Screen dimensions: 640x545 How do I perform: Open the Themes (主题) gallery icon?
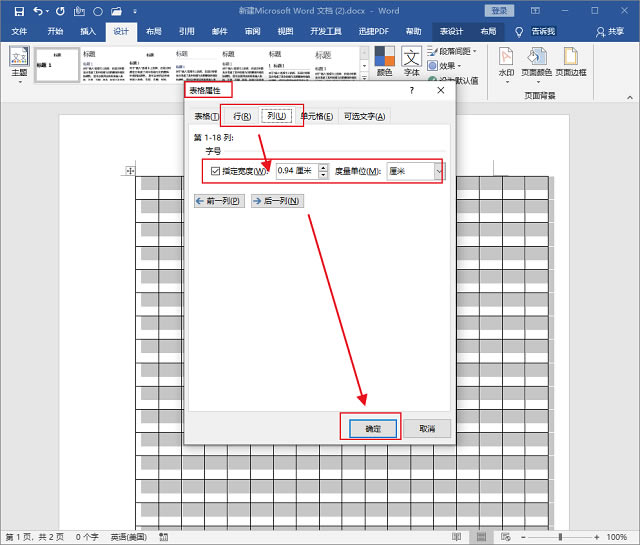(19, 57)
